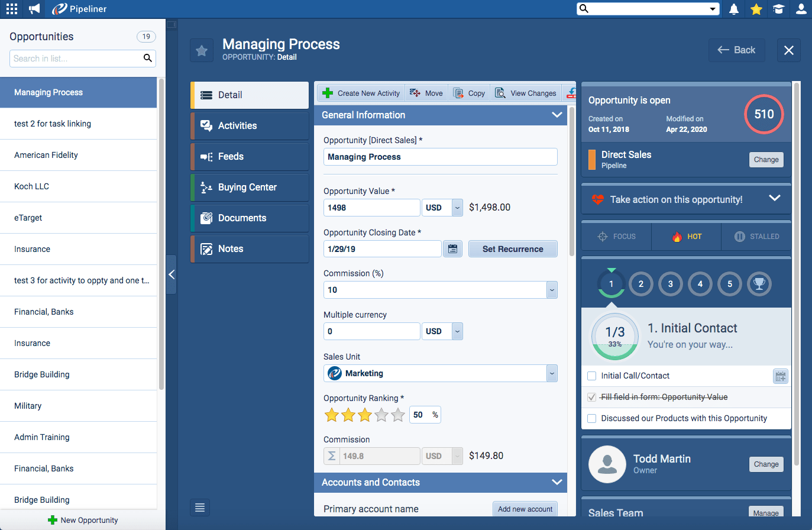Image resolution: width=812 pixels, height=530 pixels.
Task: Open the notifications bell icon
Action: (x=733, y=9)
